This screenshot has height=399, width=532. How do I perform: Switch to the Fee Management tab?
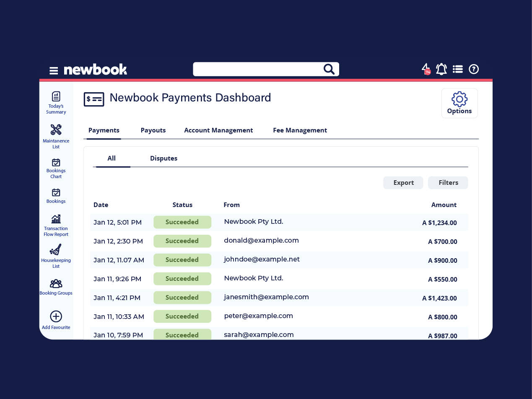tap(300, 130)
